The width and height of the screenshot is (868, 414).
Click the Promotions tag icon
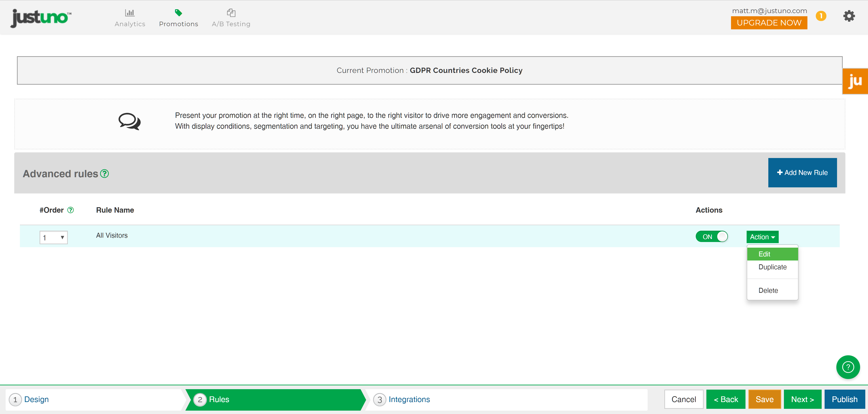click(x=178, y=13)
